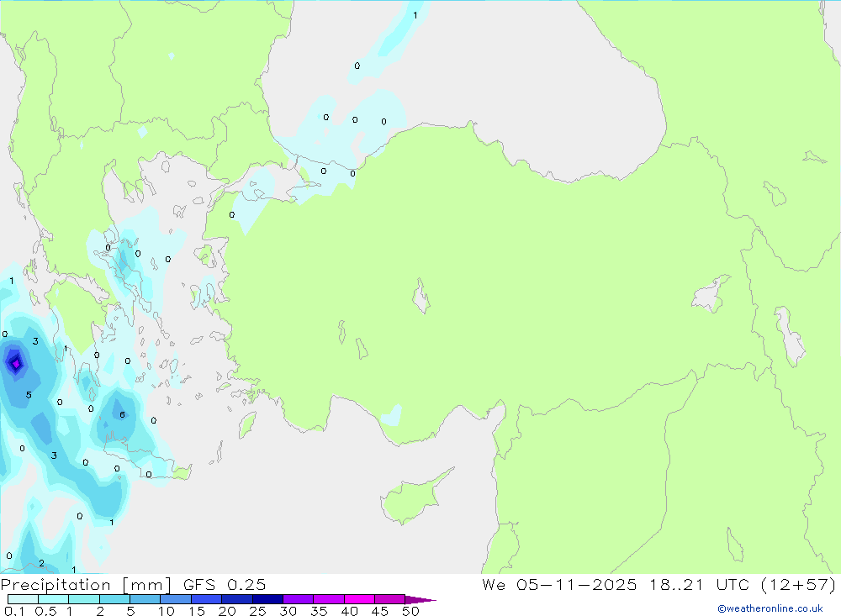841x616 pixels.
Task: Click the weatheronline.co.uk copyright link
Action: coord(770,608)
